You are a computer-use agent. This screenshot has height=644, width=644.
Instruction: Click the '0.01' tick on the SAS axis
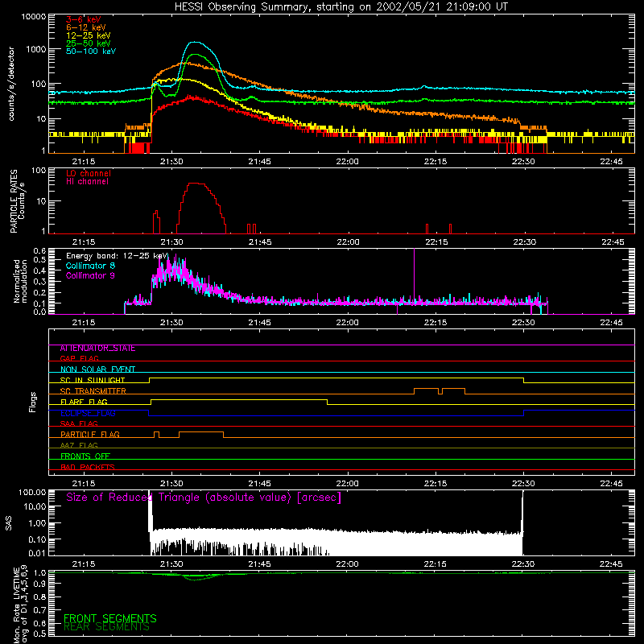click(x=37, y=553)
